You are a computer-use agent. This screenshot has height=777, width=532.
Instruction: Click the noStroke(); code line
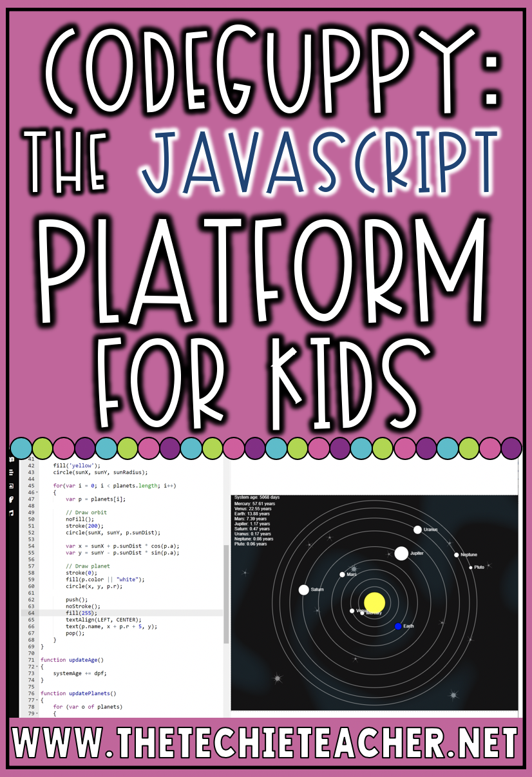pyautogui.click(x=83, y=606)
